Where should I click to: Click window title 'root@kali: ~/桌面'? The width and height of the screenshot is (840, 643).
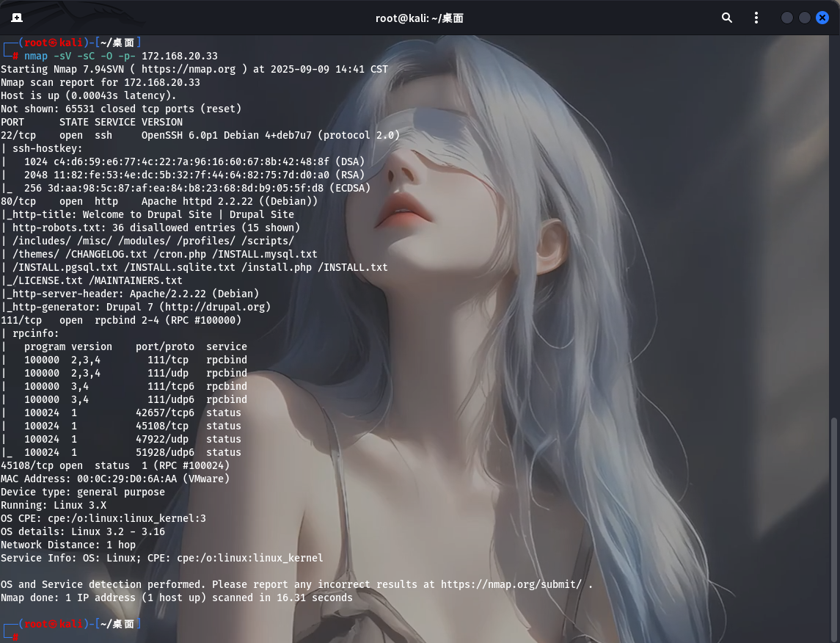pyautogui.click(x=420, y=18)
